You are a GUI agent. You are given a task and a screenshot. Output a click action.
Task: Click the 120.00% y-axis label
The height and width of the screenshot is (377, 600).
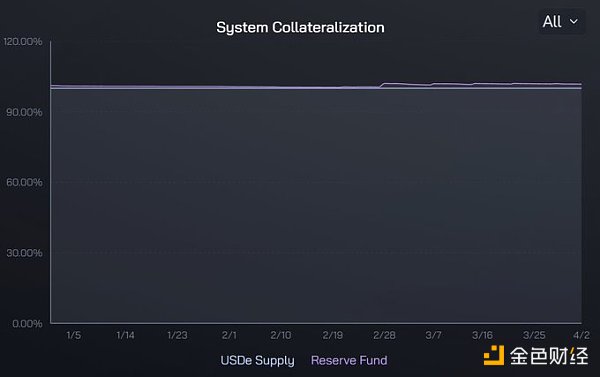click(23, 41)
